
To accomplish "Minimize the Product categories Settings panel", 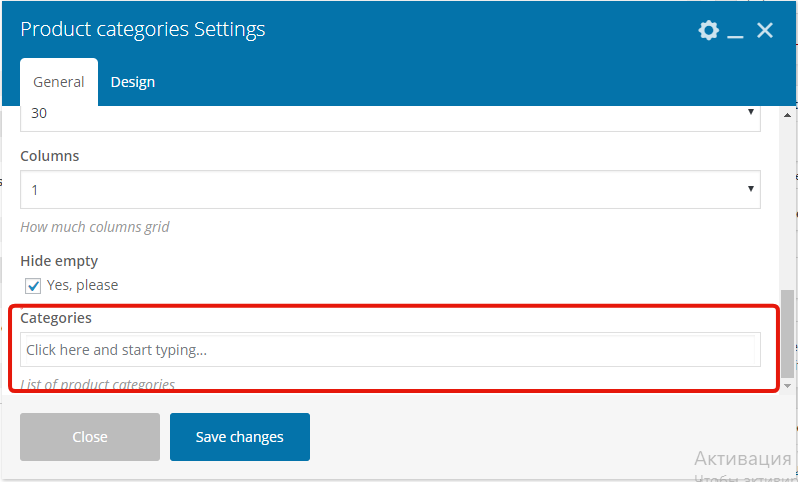I will click(736, 32).
